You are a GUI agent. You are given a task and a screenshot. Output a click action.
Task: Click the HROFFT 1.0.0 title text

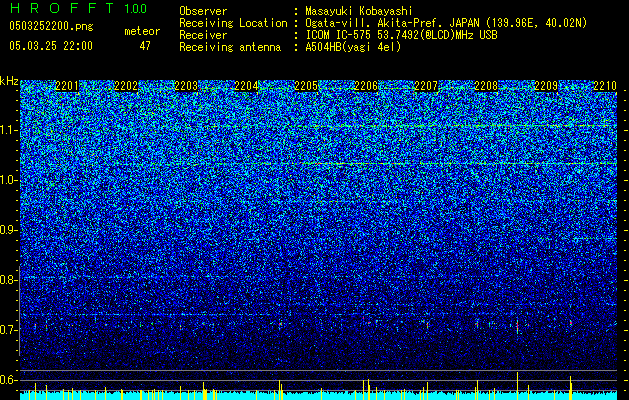click(78, 8)
